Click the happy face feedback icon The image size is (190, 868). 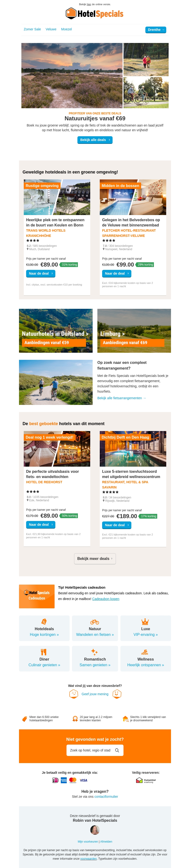tap(117, 694)
